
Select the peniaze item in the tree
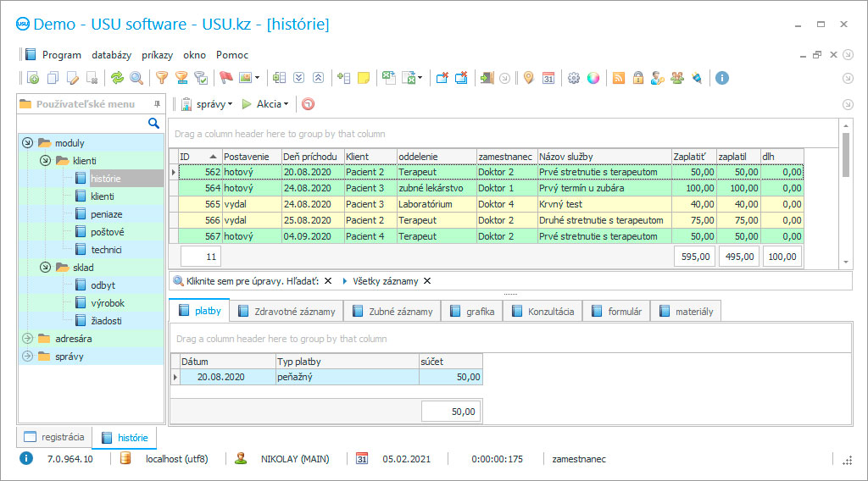pyautogui.click(x=106, y=214)
